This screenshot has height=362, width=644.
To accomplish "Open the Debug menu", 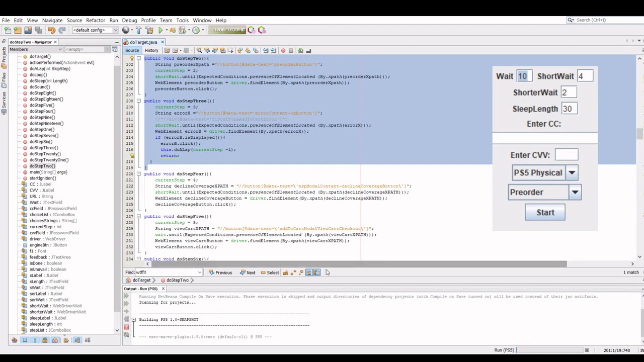I will [129, 20].
